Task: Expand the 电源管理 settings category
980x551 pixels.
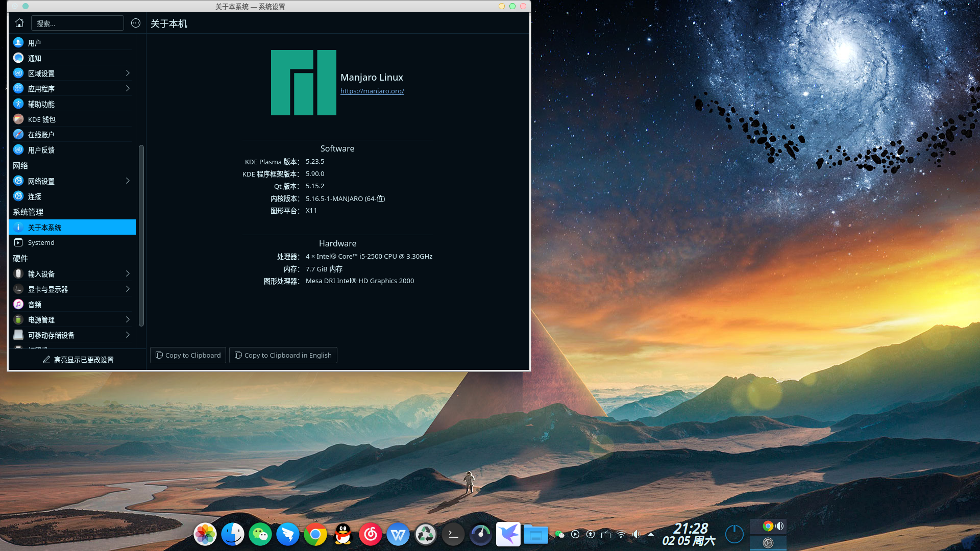Action: 128,319
